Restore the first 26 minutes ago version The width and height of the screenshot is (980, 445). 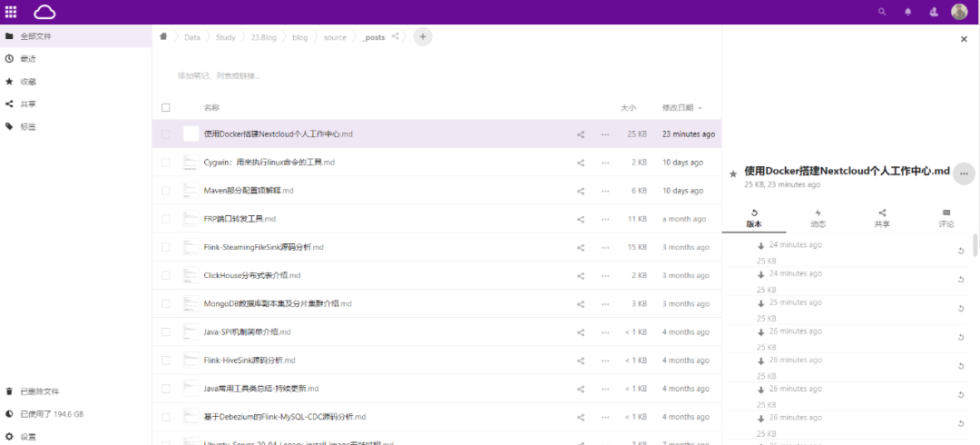click(x=961, y=337)
